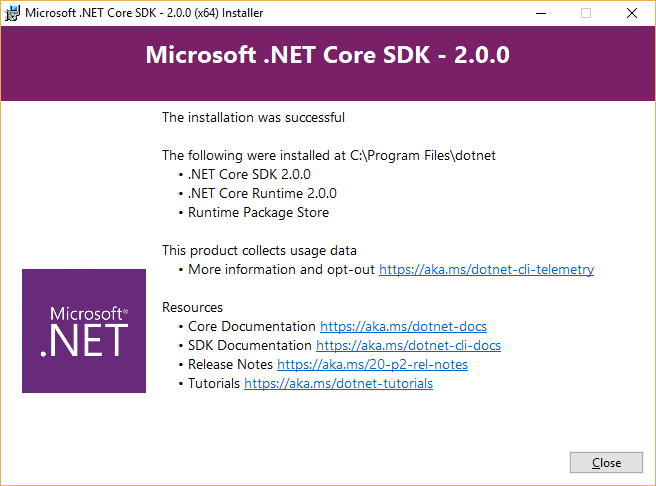656x486 pixels.
Task: Open the dotnet-cli-telemetry opt-out link
Action: point(487,270)
